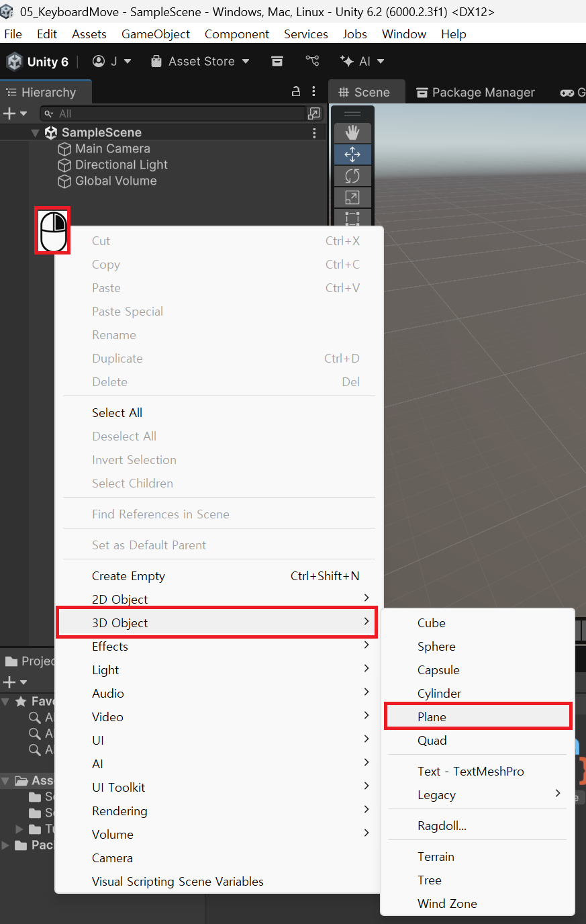Open the Edit menu

(47, 34)
